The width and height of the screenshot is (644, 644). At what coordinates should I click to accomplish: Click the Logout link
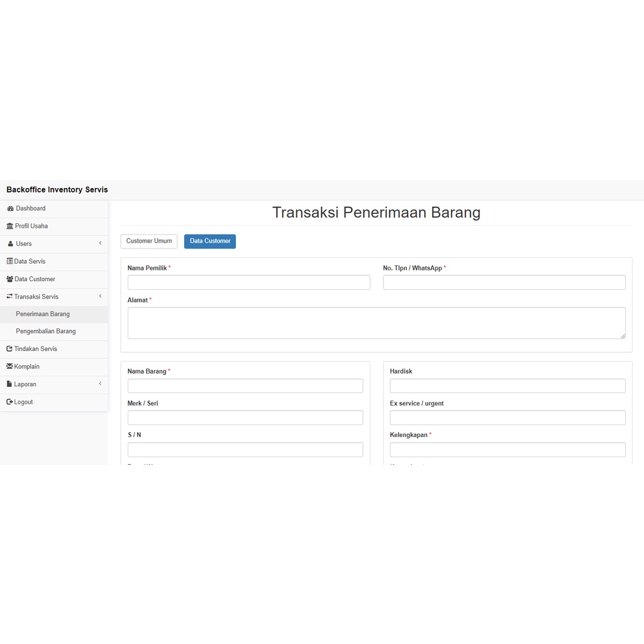[54, 402]
